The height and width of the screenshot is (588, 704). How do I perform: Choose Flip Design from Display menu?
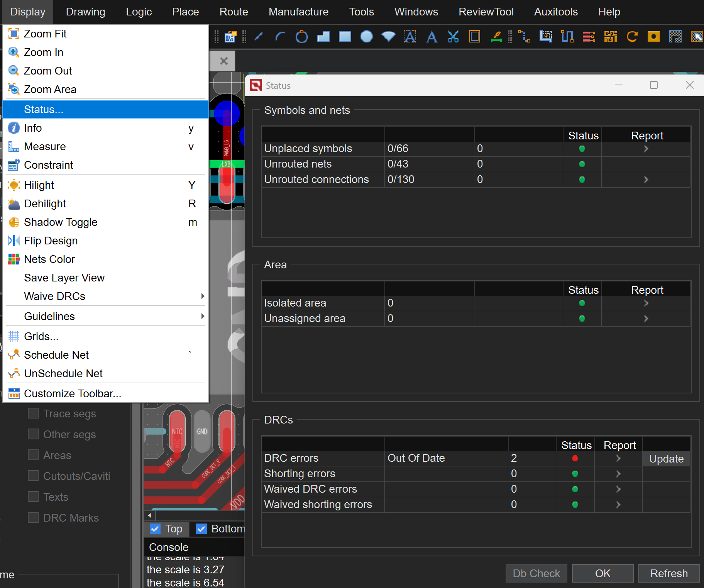51,241
